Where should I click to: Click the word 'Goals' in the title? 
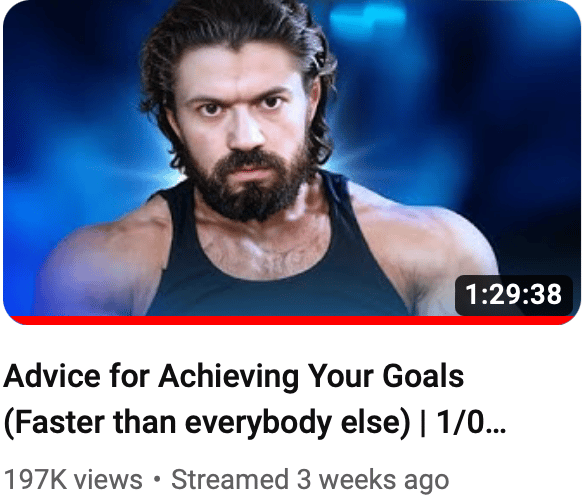pyautogui.click(x=423, y=375)
